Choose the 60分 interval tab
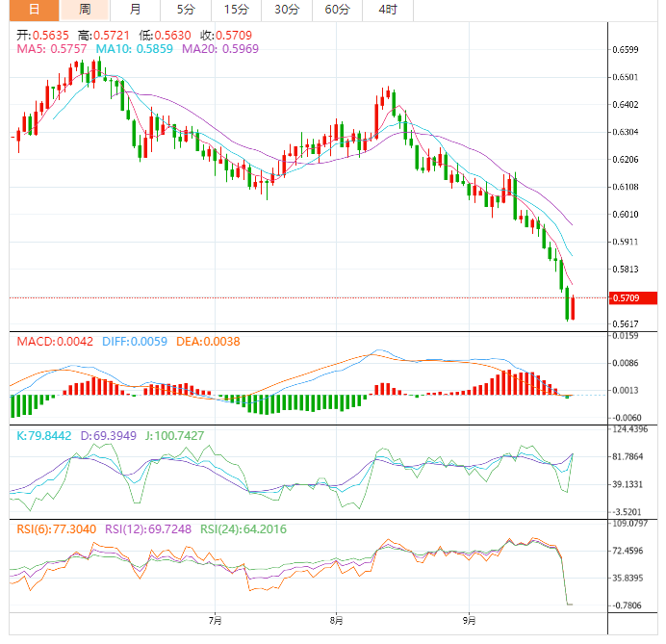 coord(337,10)
